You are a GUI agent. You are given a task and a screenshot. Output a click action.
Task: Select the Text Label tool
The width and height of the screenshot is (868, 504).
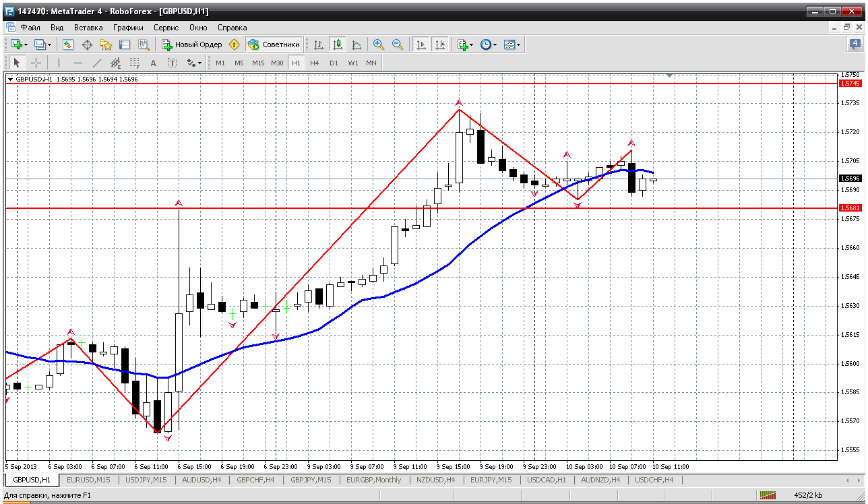click(172, 63)
